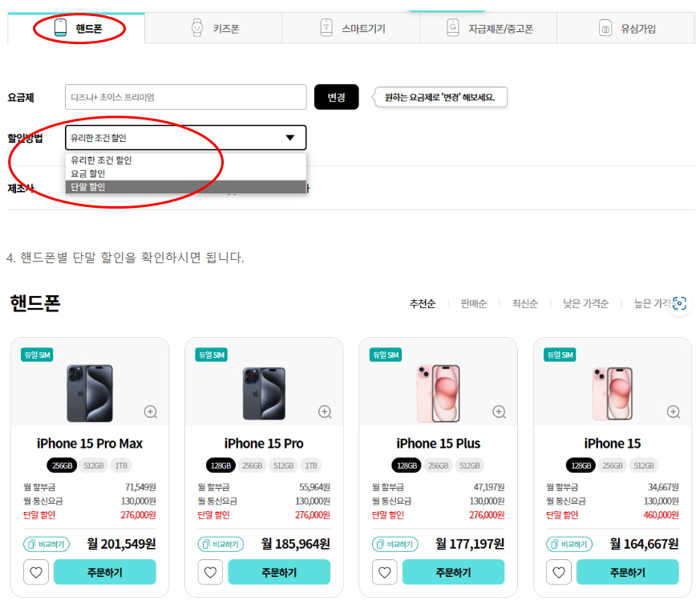
Task: Click 주문하기 for the iPhone 15 Pro Max
Action: [x=105, y=572]
